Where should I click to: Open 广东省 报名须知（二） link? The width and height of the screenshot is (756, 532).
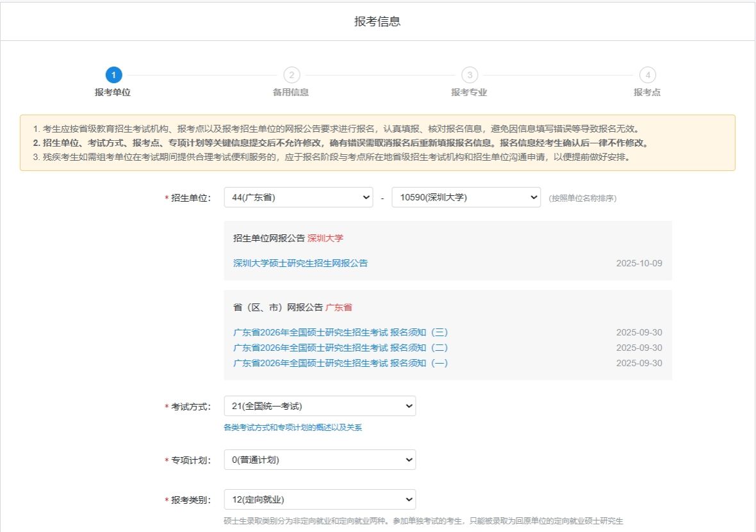click(x=340, y=348)
